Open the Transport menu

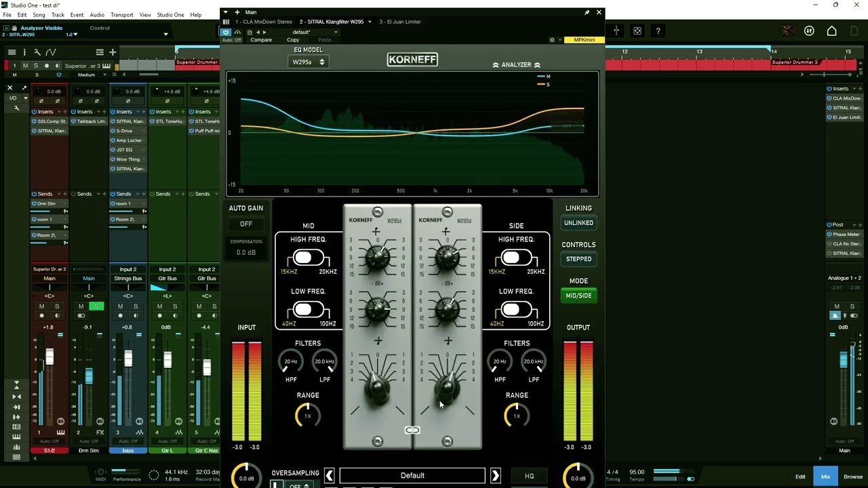click(122, 15)
